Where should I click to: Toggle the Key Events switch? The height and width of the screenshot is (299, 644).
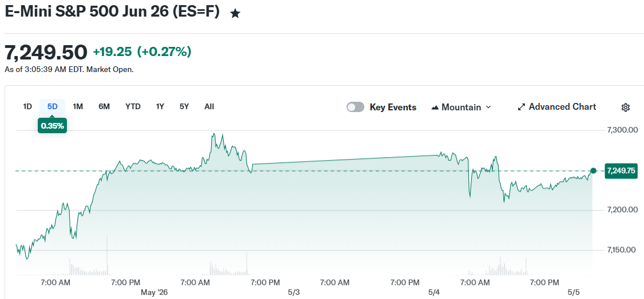(355, 107)
